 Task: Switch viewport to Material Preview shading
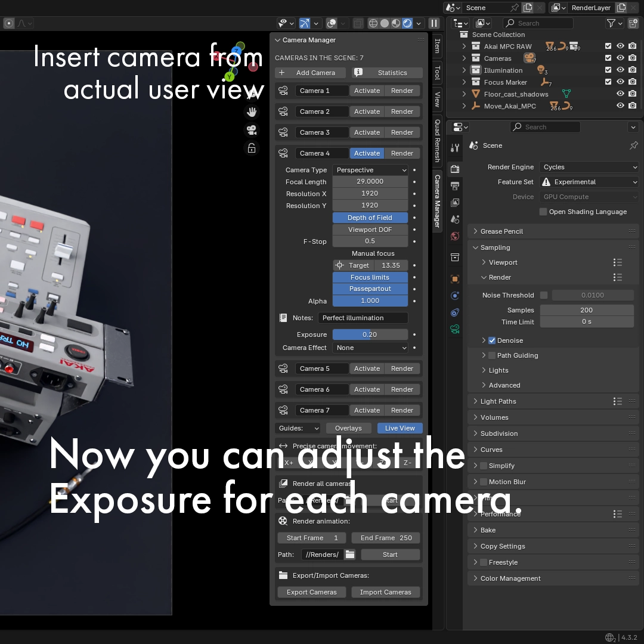[x=396, y=23]
